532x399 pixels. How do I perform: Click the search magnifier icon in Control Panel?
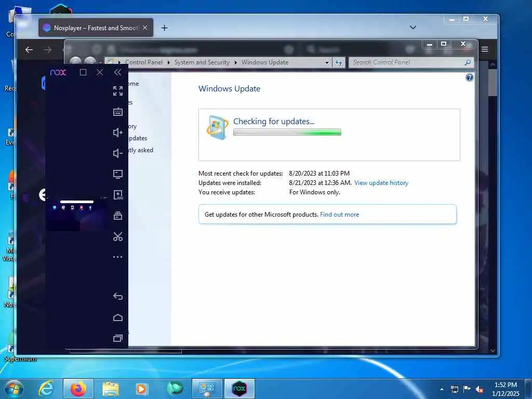click(468, 62)
